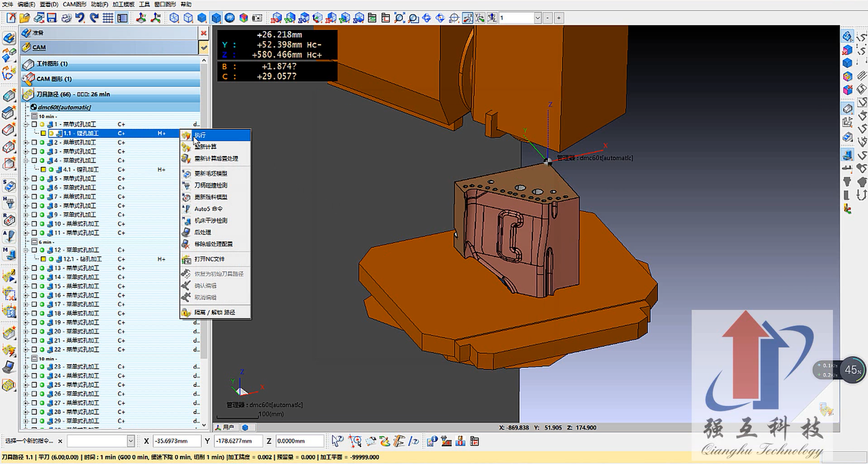Screen dimensions: 868x464
Task: Choose 打开NC文件 from context menu
Action: coord(216,259)
